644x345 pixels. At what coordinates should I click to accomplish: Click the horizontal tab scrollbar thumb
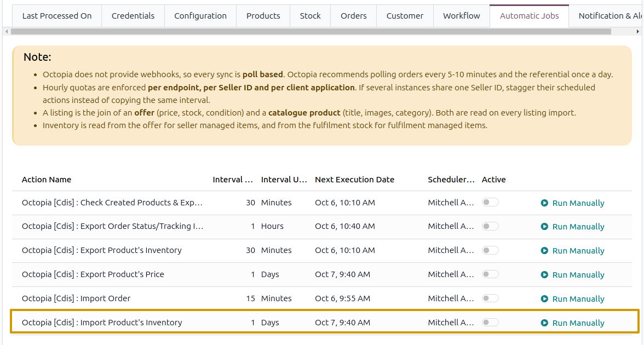point(311,32)
